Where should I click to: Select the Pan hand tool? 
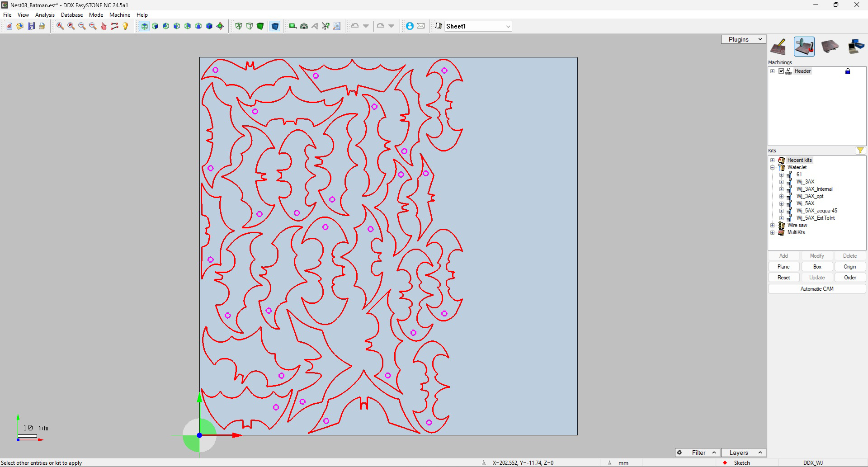(x=104, y=26)
